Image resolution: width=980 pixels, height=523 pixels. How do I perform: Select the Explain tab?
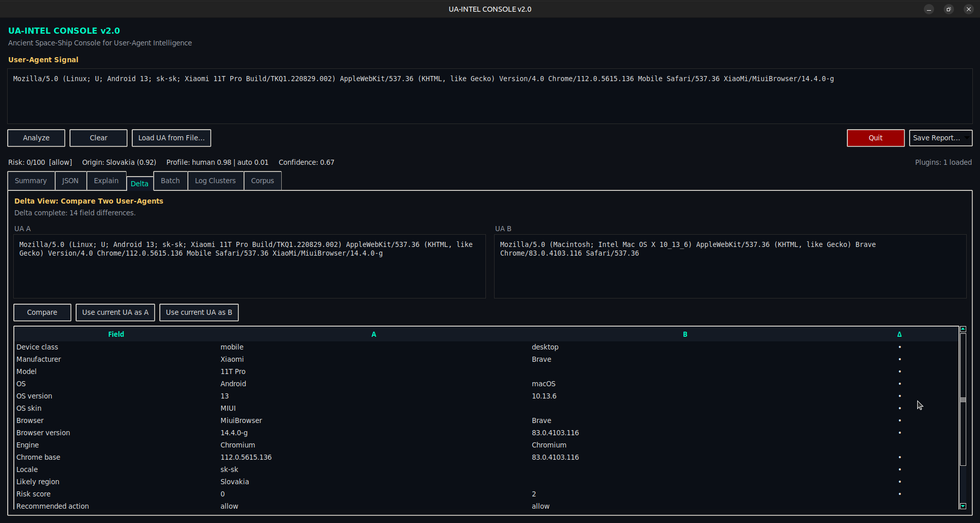tap(106, 181)
